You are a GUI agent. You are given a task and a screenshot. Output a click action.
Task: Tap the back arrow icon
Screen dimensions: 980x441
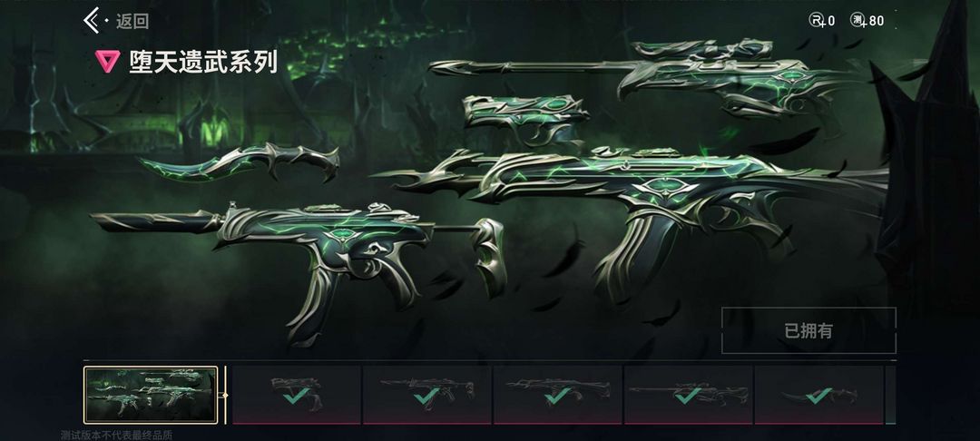pyautogui.click(x=92, y=20)
